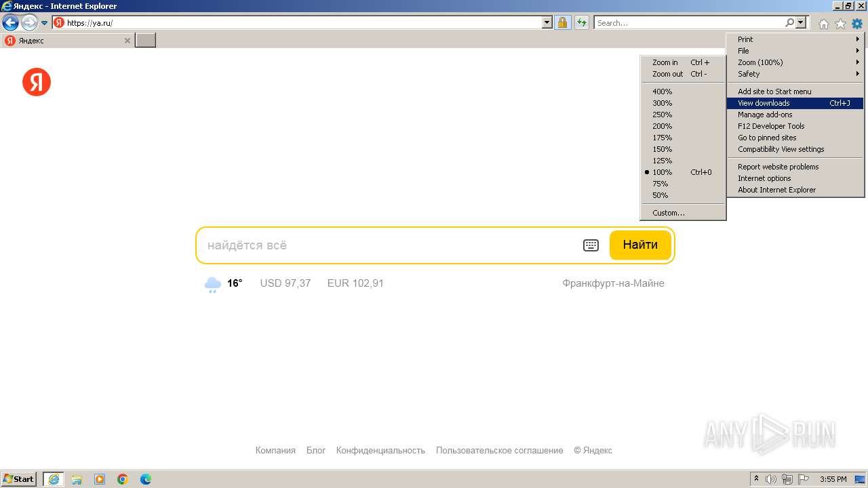The image size is (868, 488).
Task: Click the Tools gear icon
Action: coord(857,24)
